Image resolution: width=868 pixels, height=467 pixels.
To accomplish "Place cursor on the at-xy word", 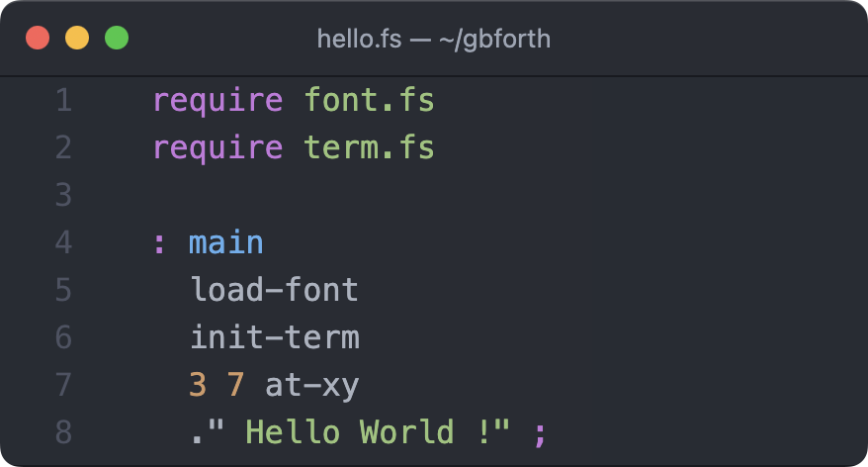I will click(311, 386).
